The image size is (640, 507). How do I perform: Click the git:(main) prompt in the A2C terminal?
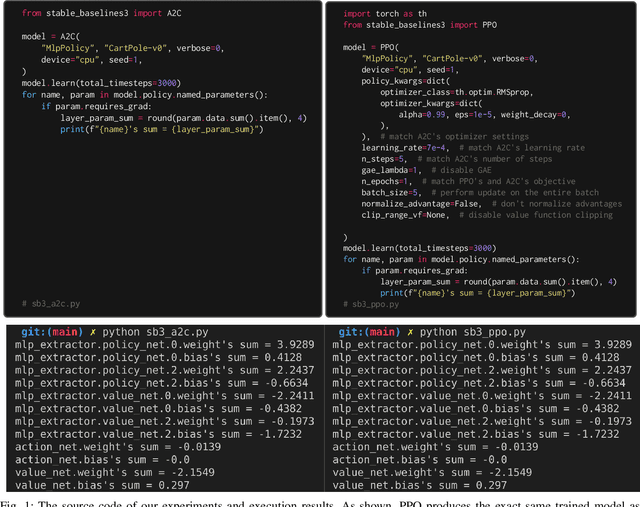coord(51,332)
